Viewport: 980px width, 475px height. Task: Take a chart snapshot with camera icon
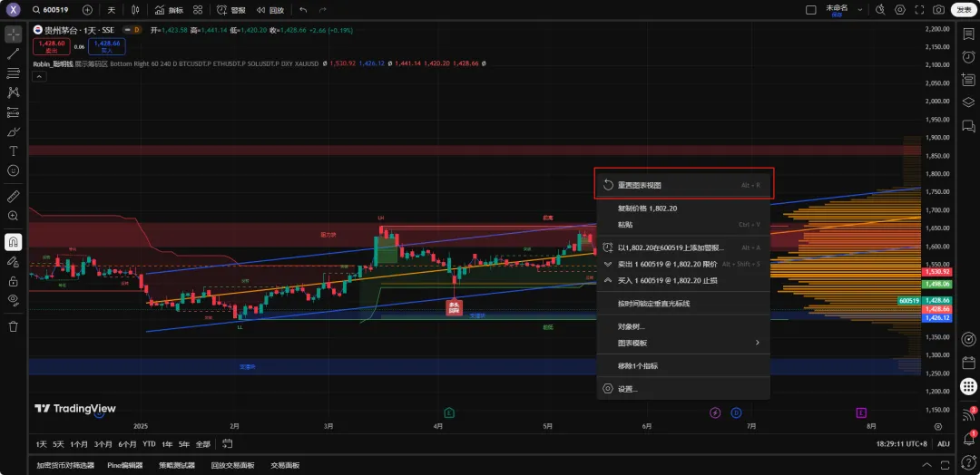(938, 10)
